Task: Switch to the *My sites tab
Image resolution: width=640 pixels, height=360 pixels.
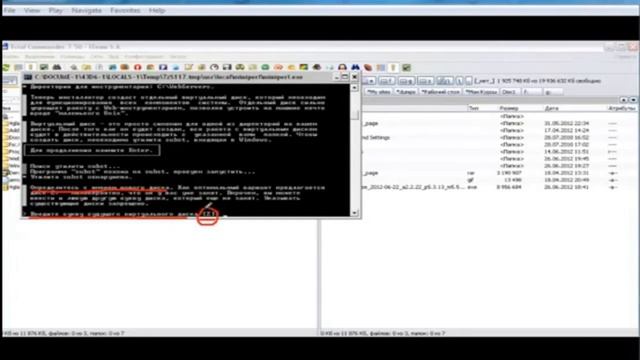Action: pyautogui.click(x=379, y=92)
